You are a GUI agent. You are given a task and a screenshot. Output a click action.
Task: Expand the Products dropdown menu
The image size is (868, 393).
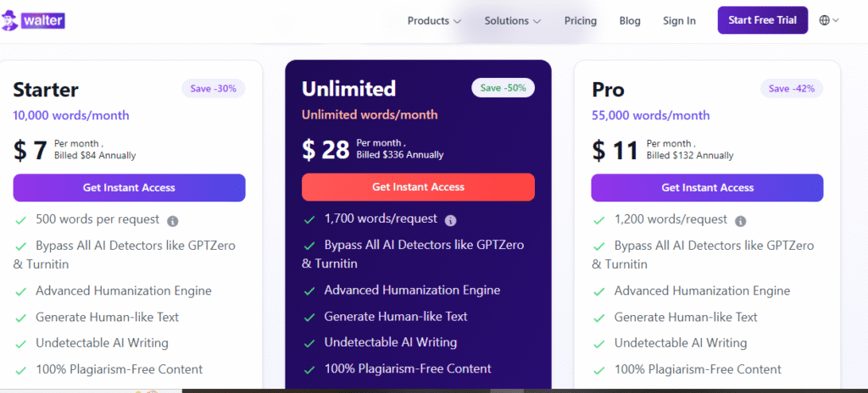pos(434,21)
